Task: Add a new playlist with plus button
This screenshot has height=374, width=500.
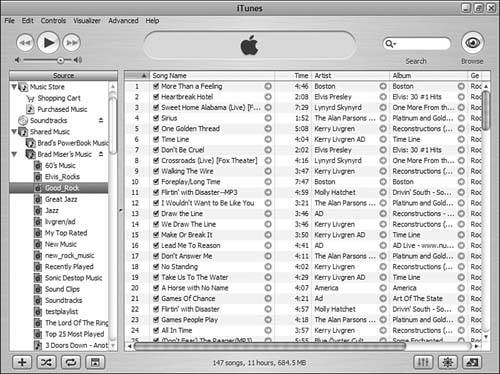Action: coord(22,362)
